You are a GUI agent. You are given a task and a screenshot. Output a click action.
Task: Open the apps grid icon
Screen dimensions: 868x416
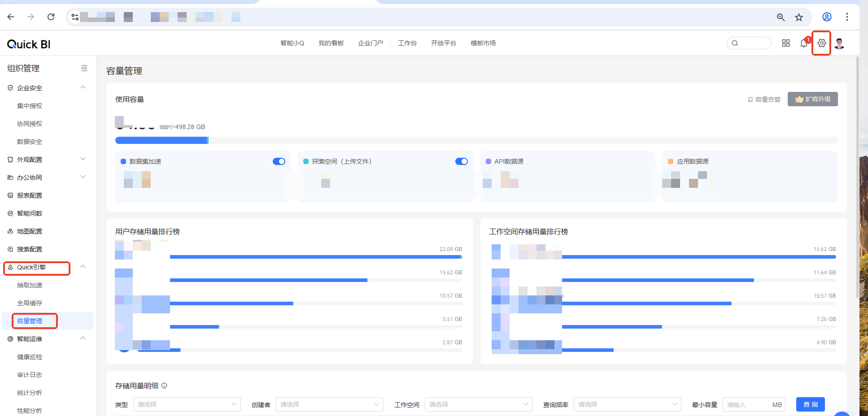(786, 43)
